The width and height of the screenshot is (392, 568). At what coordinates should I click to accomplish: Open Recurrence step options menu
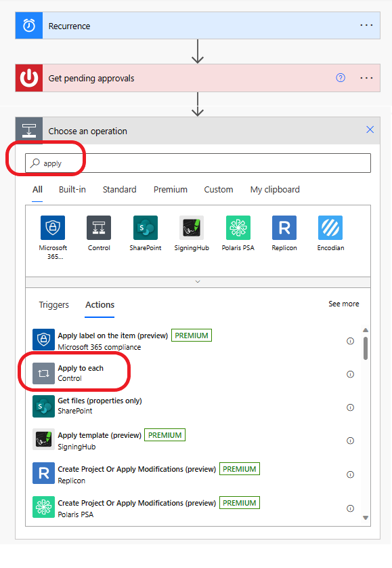366,25
